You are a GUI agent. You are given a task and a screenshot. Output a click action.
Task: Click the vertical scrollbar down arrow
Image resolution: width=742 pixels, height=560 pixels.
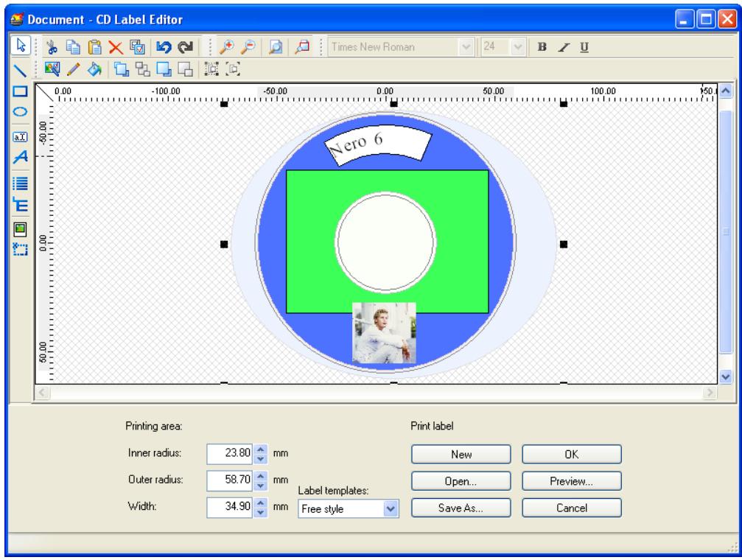click(726, 377)
